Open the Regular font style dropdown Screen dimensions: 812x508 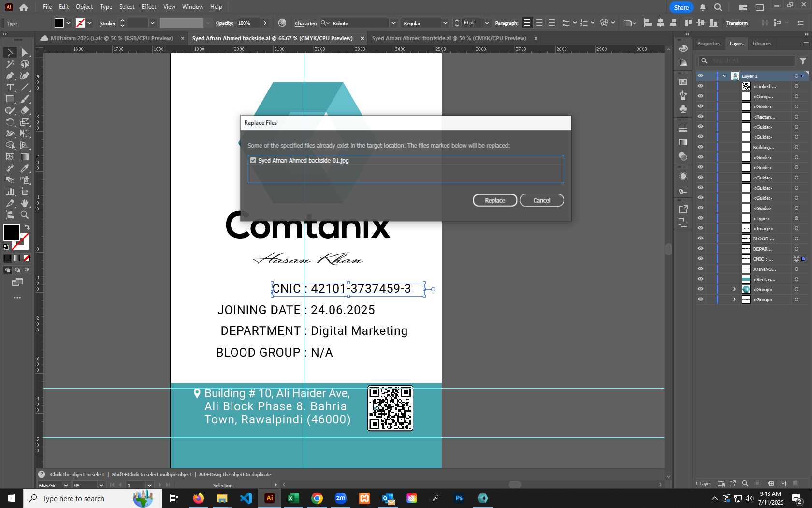tap(445, 23)
